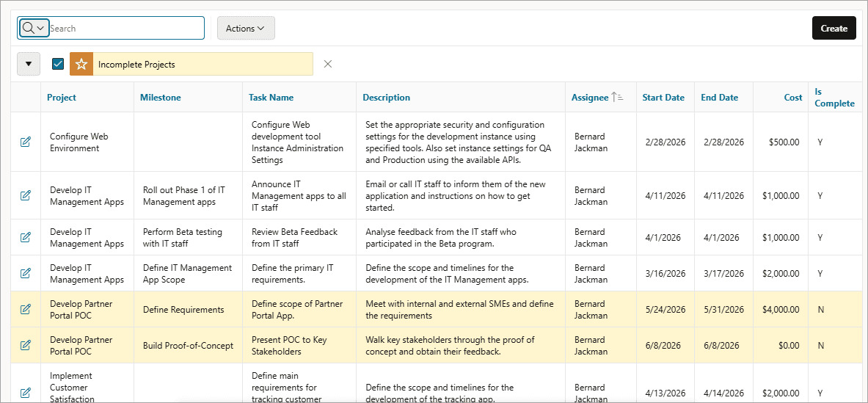868x403 pixels.
Task: Select 'Walk key stakeholders through the proof' description
Action: click(x=461, y=346)
